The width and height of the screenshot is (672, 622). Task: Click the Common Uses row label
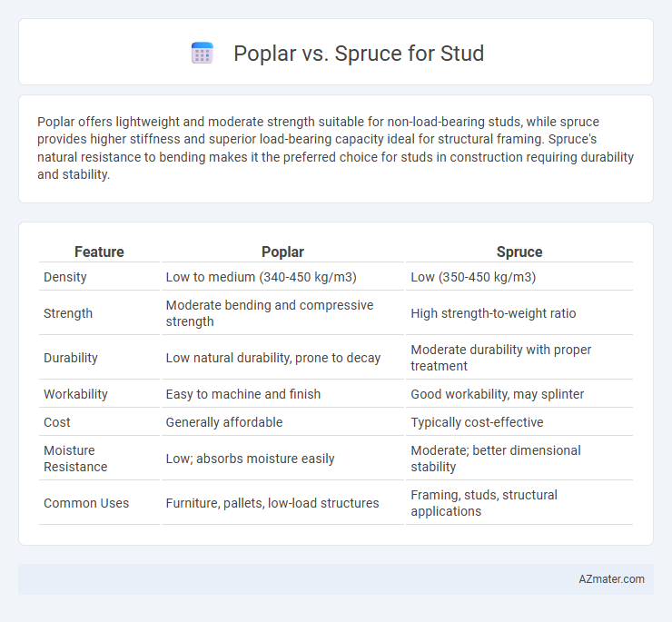[86, 503]
